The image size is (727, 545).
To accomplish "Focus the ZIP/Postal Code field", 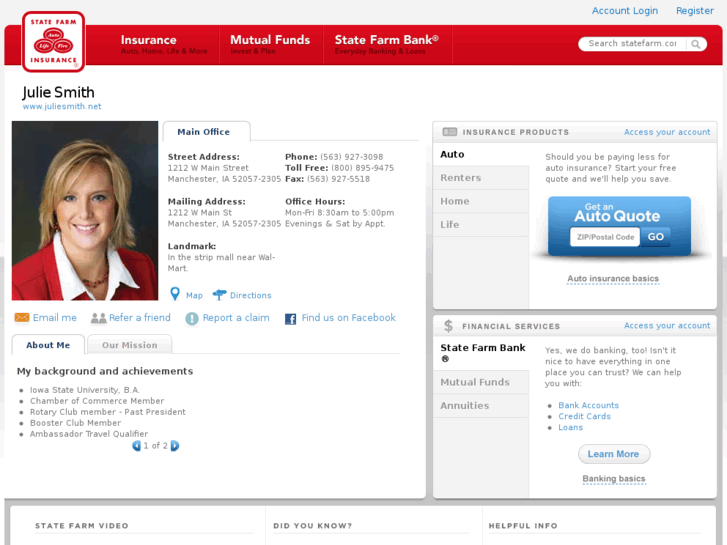I will [x=605, y=237].
